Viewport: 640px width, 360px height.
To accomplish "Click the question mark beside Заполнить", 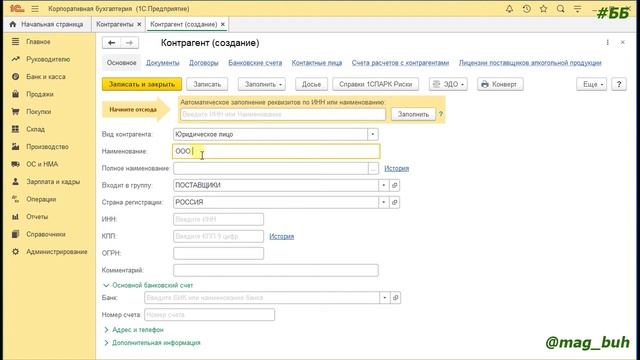I will click(440, 114).
